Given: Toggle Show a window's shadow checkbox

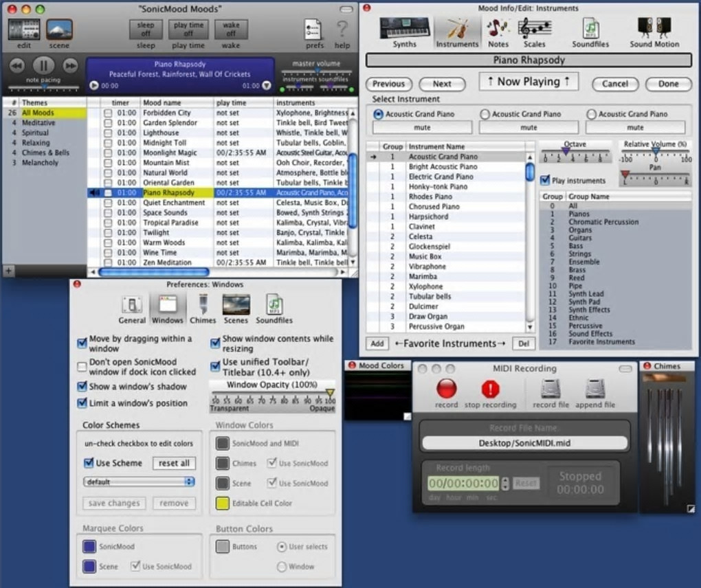Looking at the screenshot, I should tap(82, 387).
